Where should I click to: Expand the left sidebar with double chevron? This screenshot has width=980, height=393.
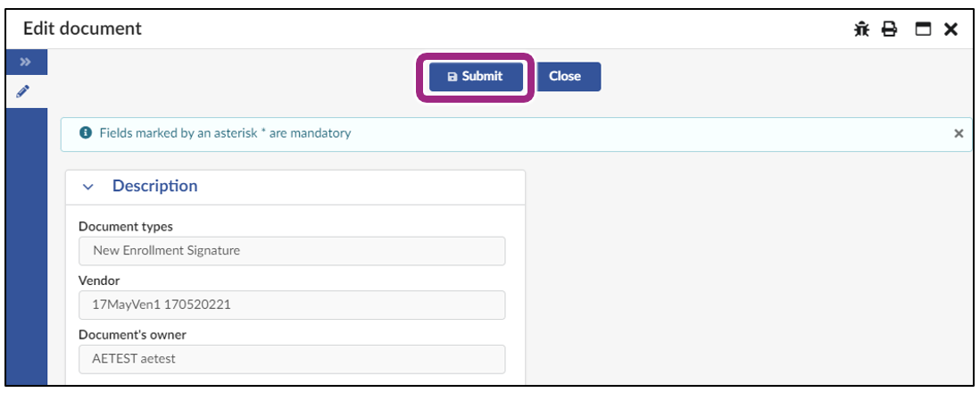(x=26, y=62)
